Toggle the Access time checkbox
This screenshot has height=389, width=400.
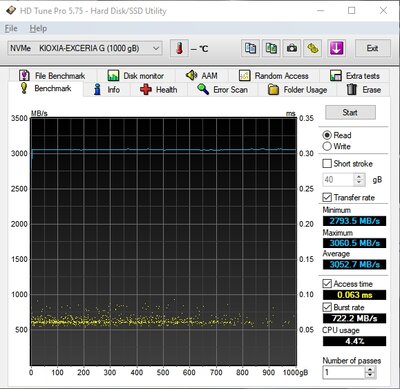(327, 284)
